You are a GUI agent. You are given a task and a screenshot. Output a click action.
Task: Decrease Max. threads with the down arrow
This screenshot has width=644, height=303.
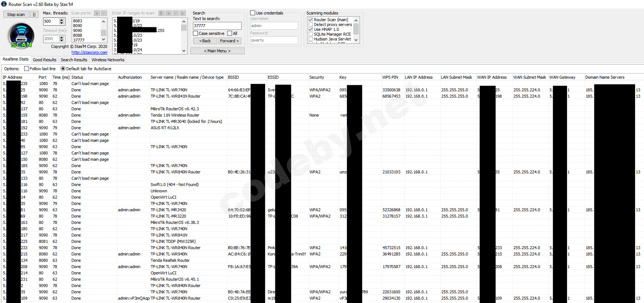pyautogui.click(x=62, y=23)
